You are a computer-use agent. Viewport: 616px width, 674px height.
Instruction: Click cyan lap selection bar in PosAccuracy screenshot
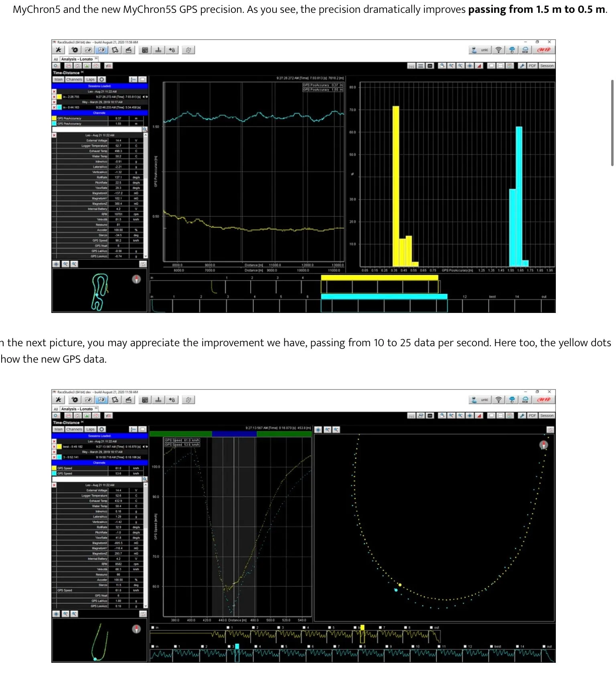tap(384, 296)
